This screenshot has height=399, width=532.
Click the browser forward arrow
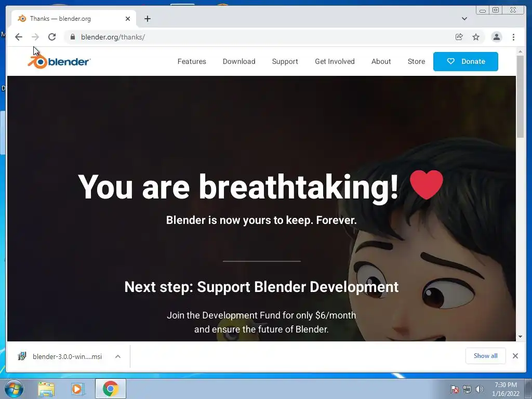[35, 37]
